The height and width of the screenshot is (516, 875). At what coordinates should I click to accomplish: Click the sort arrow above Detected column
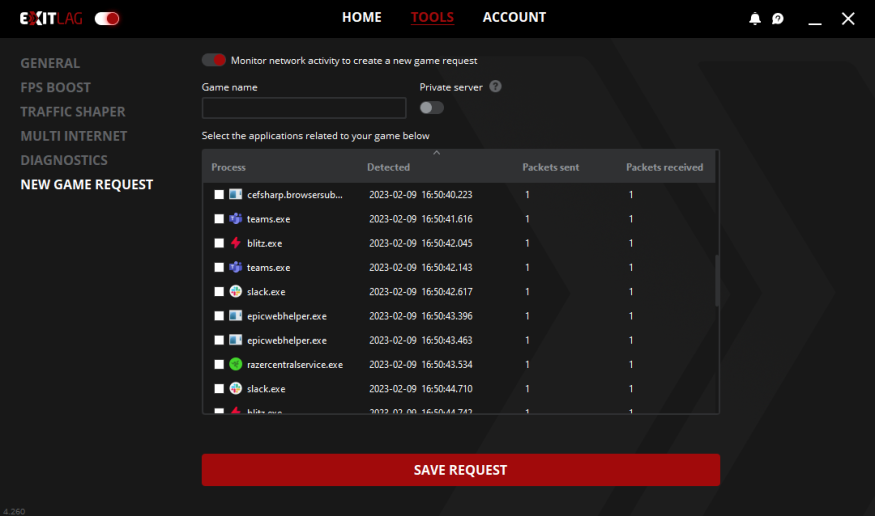pyautogui.click(x=436, y=152)
